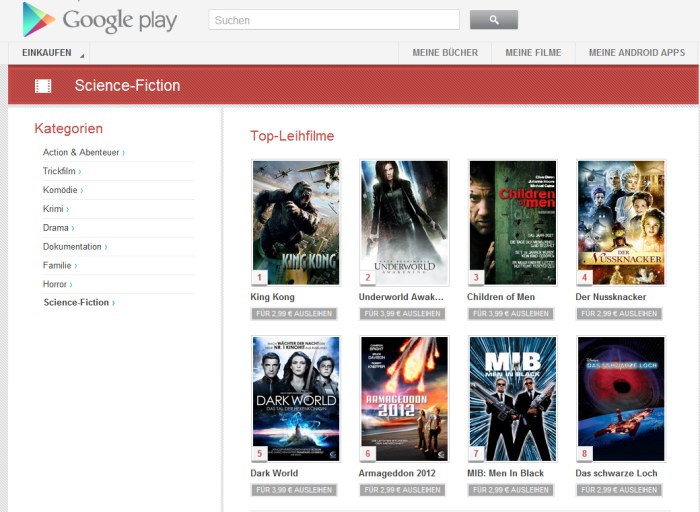Screen dimensions: 700x512
Task: Click the Google Play logo
Action: click(100, 20)
